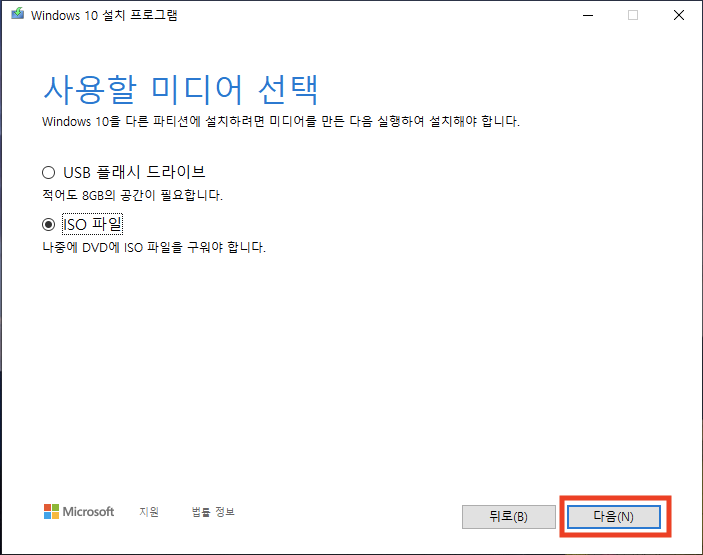Click the Windows 10 setup title bar icon
The image size is (703, 555).
(17, 14)
